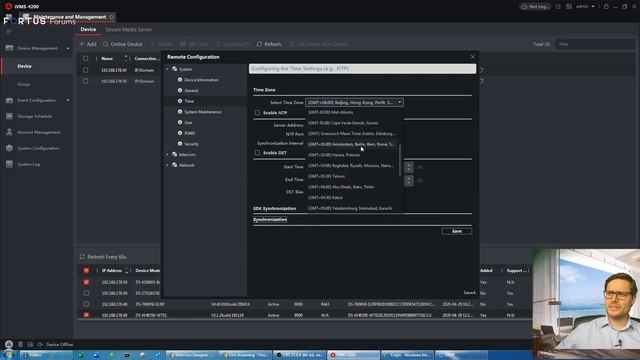Click the Event Configuration sidebar icon
This screenshot has width=640, height=360.
(x=9, y=100)
